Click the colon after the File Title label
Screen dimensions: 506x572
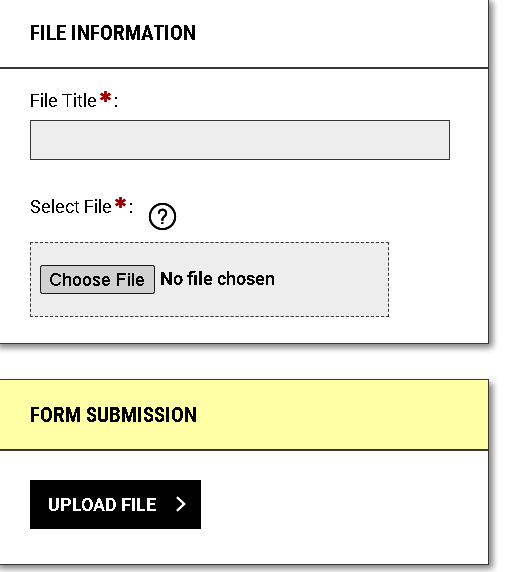(116, 102)
